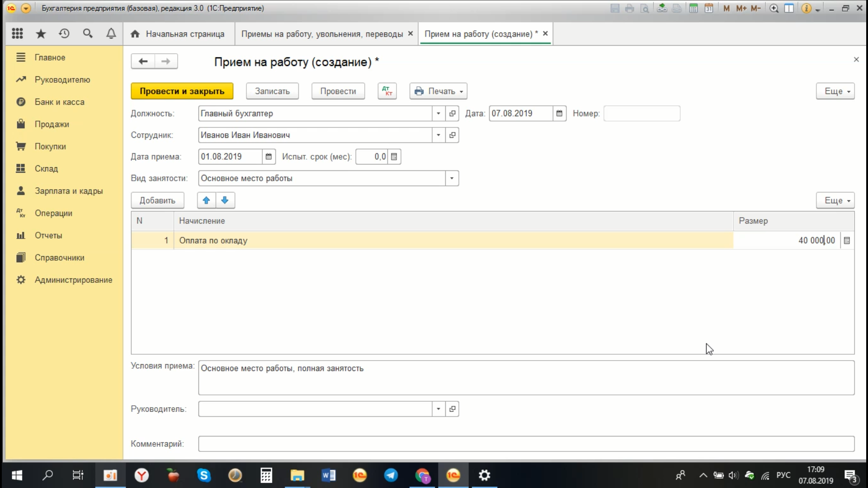Move row down with blue arrow
This screenshot has width=868, height=488.
coord(225,200)
